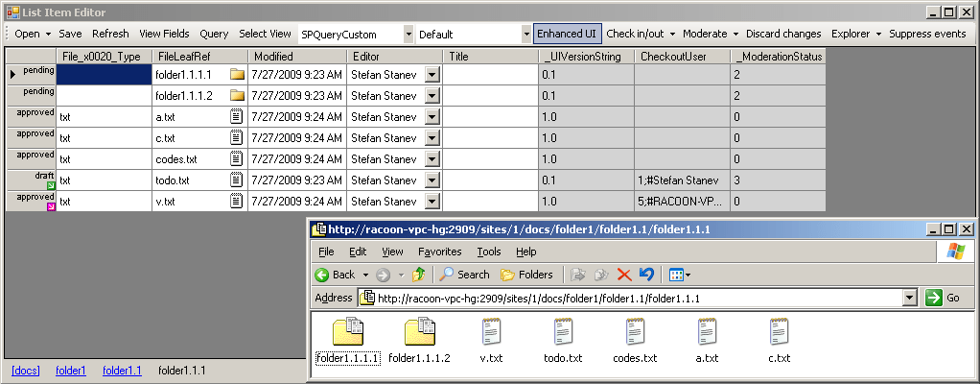Open folder1.1.1.1 folder icon in Explorer window
Screen dimensions: 980x384
point(347,331)
